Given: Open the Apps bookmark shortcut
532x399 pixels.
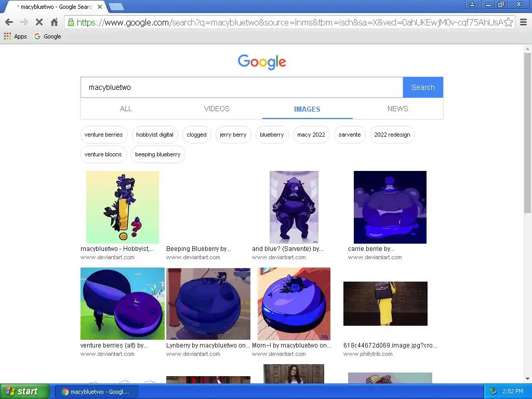Looking at the screenshot, I should pyautogui.click(x=15, y=36).
